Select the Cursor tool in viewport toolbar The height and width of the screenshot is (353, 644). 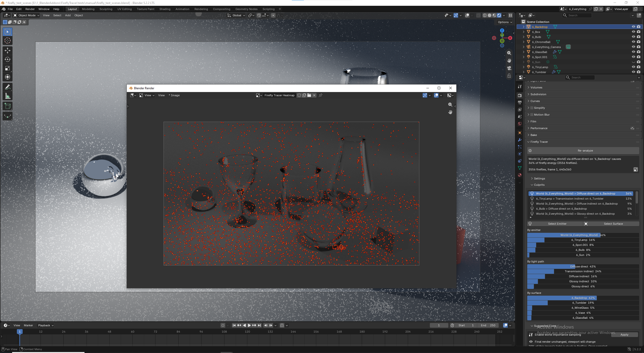pyautogui.click(x=8, y=41)
